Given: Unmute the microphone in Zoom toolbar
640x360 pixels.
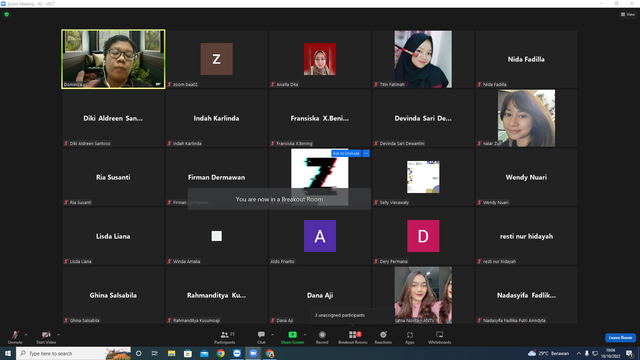Looking at the screenshot, I should pyautogui.click(x=15, y=336).
